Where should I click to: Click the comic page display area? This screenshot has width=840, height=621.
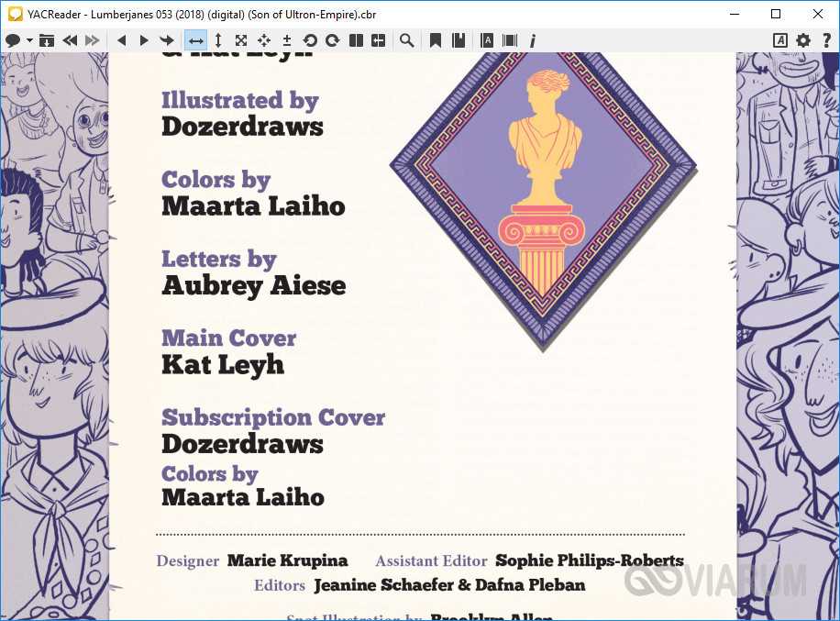pos(422,367)
